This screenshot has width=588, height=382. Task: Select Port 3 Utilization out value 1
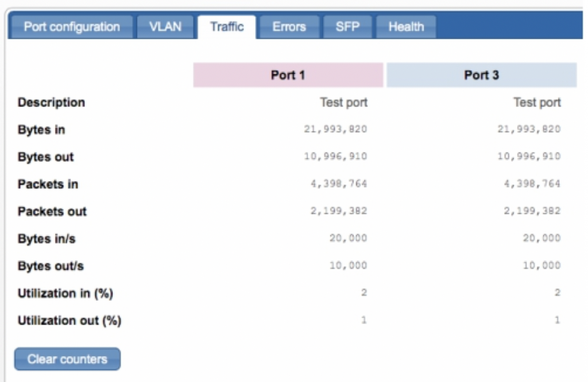pos(557,320)
